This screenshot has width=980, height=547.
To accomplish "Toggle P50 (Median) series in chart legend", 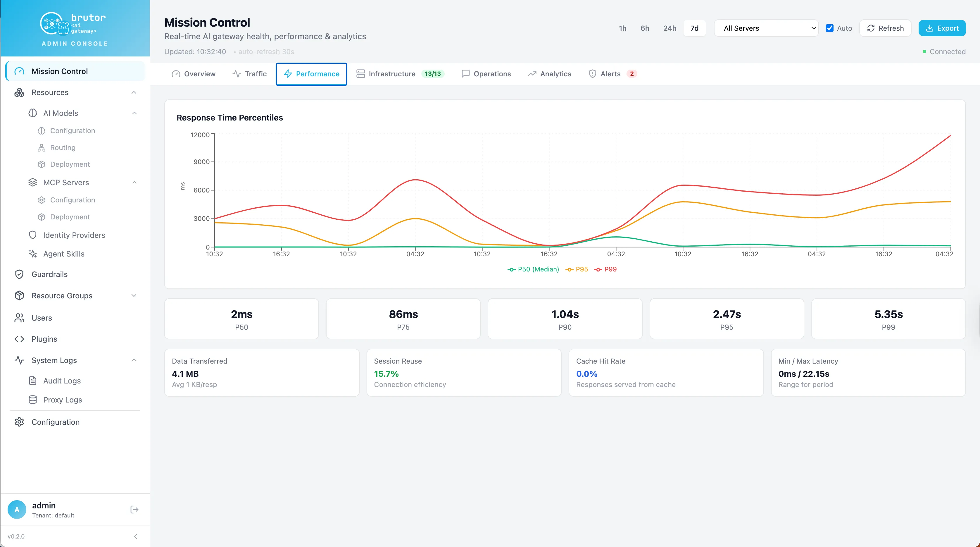I will pos(533,269).
